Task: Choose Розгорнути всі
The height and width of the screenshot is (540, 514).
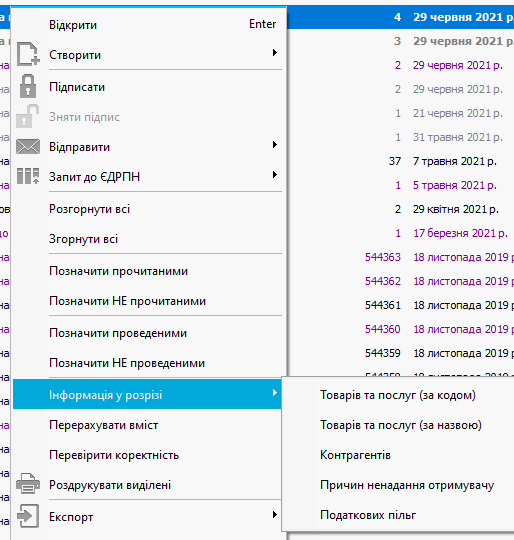Action: pos(148,209)
